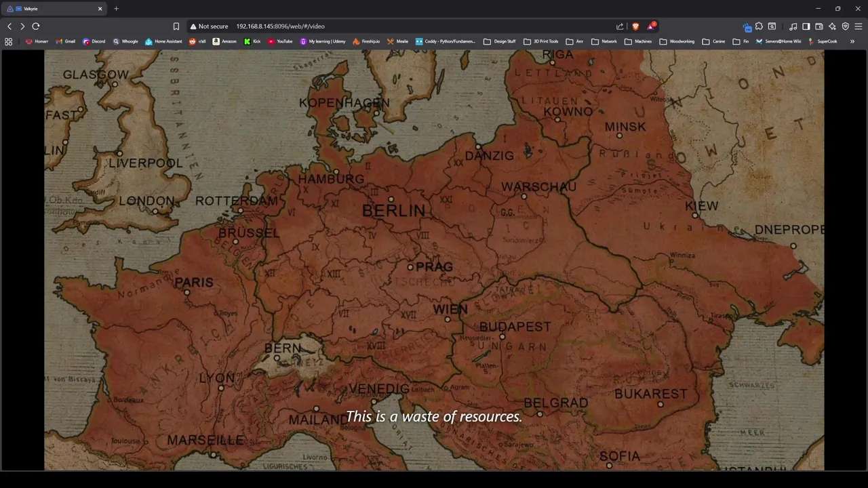Open the tab search icon in the toolbar
Viewport: 868px width, 488px height.
(x=772, y=26)
